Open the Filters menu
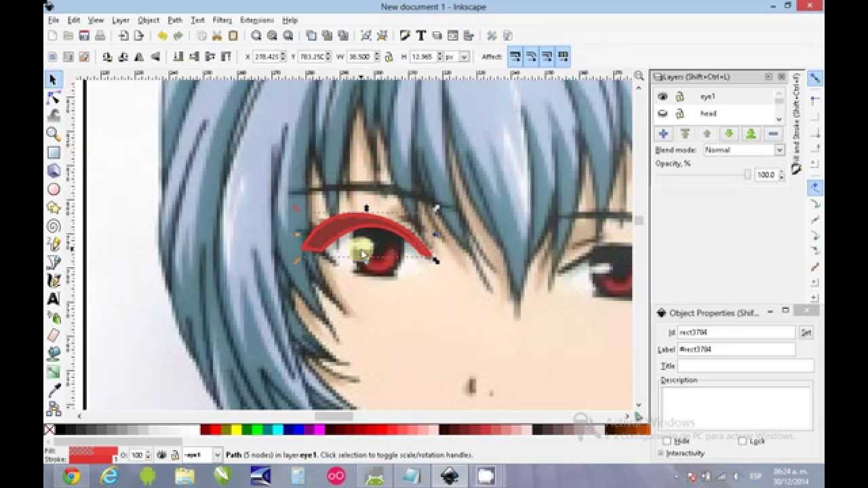 pos(222,20)
